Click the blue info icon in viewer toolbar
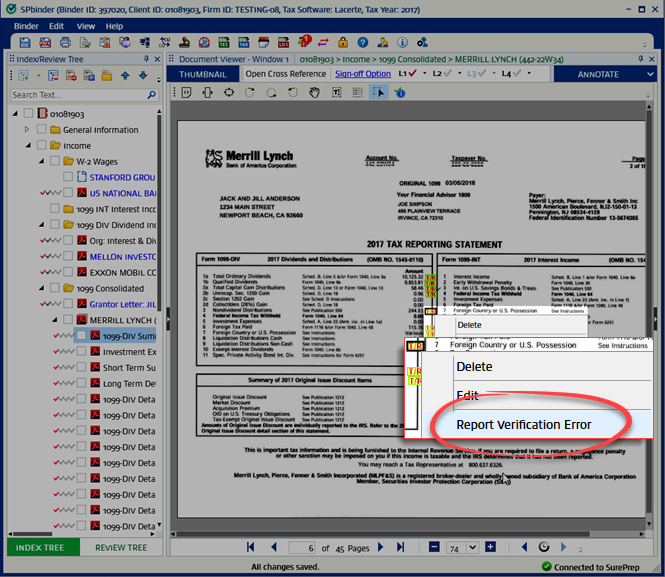Viewport: 665px width, 577px height. click(401, 93)
